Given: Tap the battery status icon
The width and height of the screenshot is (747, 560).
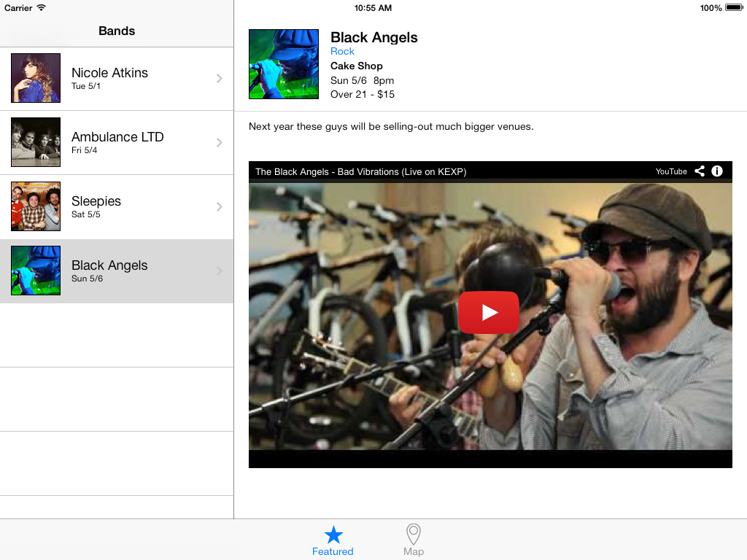Looking at the screenshot, I should (734, 7).
